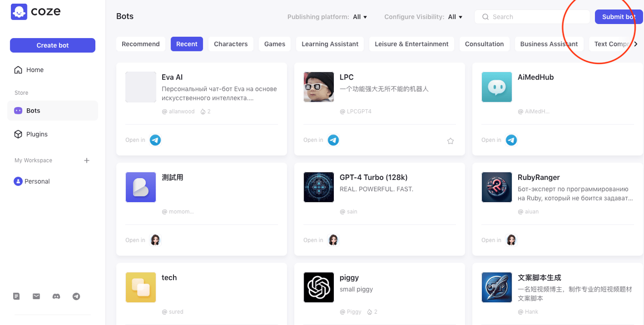Image resolution: width=644 pixels, height=325 pixels.
Task: Open the GPT-4 Turbo (128k) title
Action: 373,178
